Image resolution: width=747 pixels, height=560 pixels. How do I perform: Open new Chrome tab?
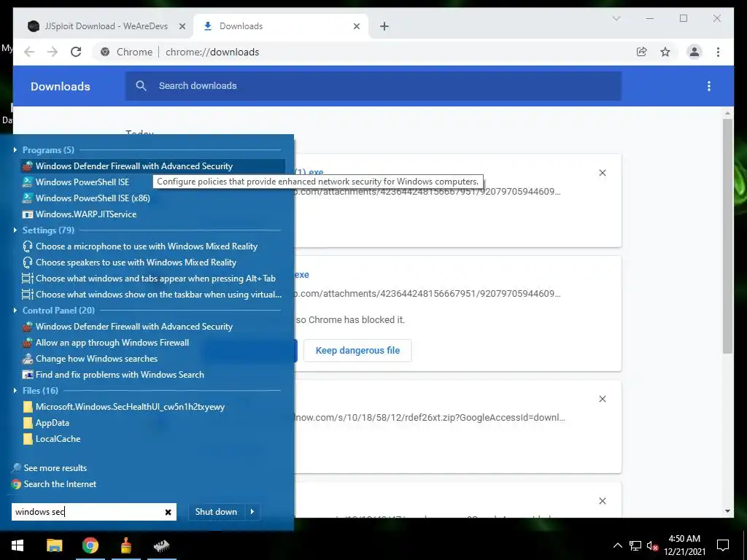pyautogui.click(x=384, y=26)
